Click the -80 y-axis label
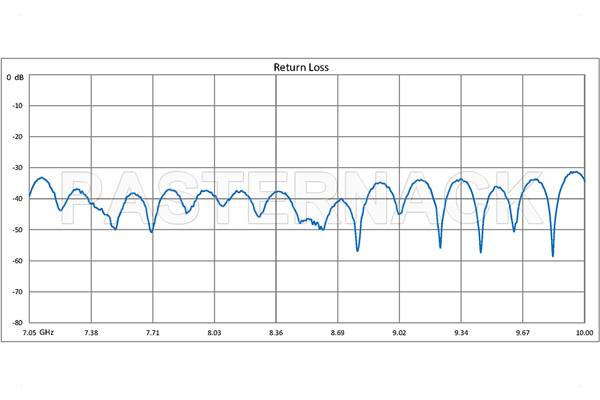Image resolution: width=600 pixels, height=400 pixels. point(17,322)
